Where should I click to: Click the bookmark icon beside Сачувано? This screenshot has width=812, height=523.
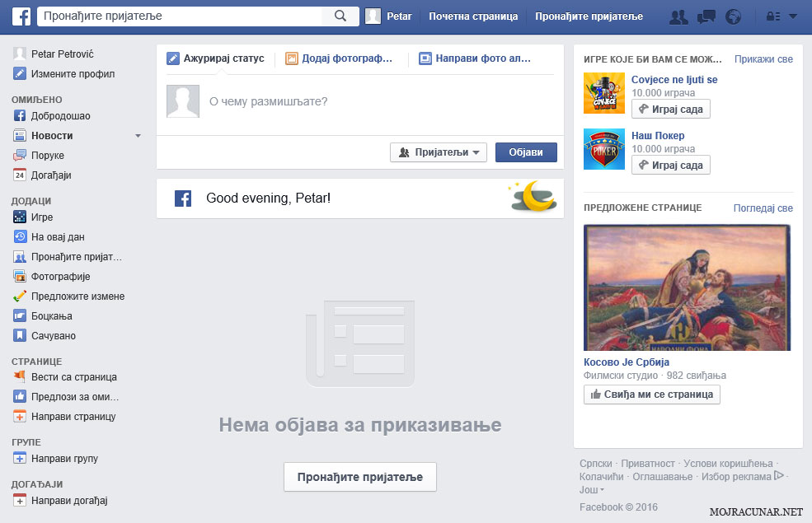20,335
